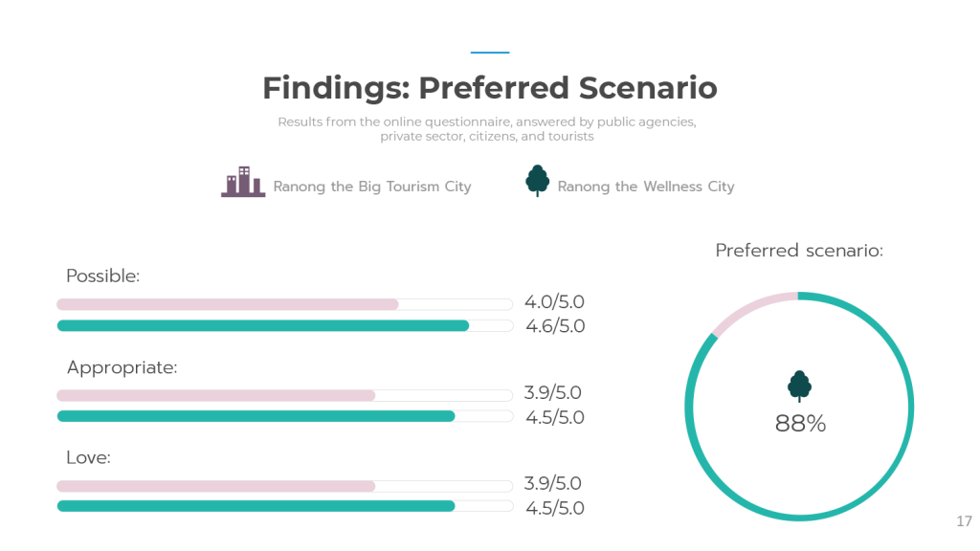The width and height of the screenshot is (980, 551).
Task: Click the tree icon beside Ranong the Wellness City
Action: click(537, 181)
